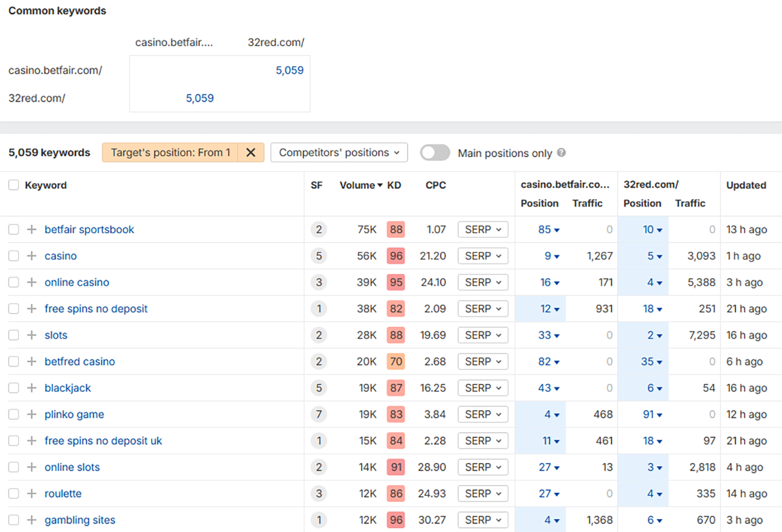Viewport: 782px width, 532px height.
Task: Check the box for 'online casino' row
Action: coord(14,283)
